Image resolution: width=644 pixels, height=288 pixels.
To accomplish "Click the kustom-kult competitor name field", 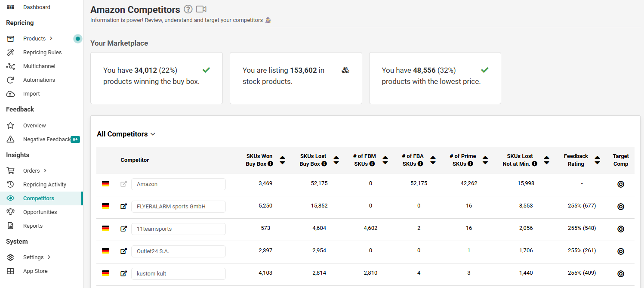I will (179, 273).
